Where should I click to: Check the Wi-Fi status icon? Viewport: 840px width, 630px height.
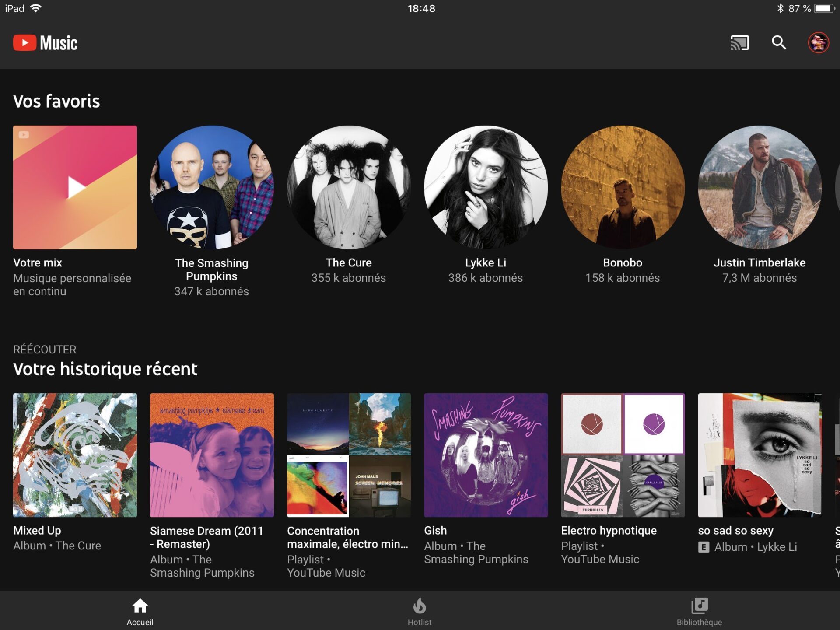tap(35, 8)
